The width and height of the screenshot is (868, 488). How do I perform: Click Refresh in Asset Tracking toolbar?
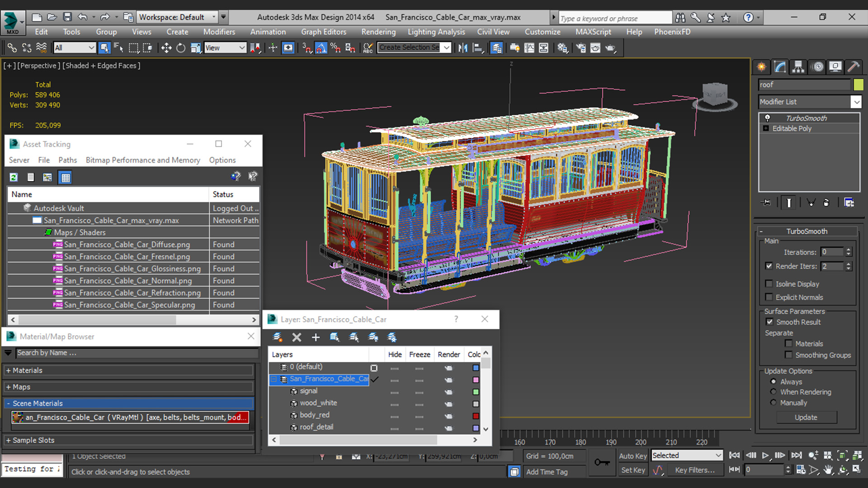point(14,177)
